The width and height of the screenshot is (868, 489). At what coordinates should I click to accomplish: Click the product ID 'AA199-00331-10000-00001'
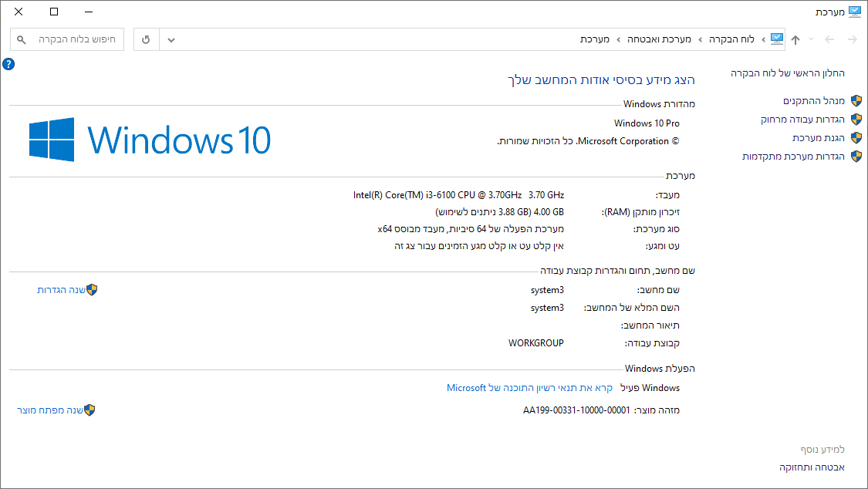[x=576, y=410]
